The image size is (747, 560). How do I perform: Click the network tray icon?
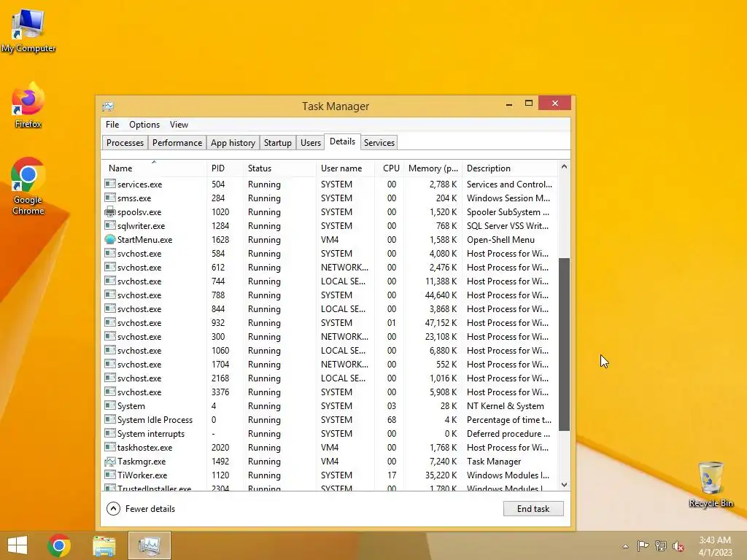[661, 546]
